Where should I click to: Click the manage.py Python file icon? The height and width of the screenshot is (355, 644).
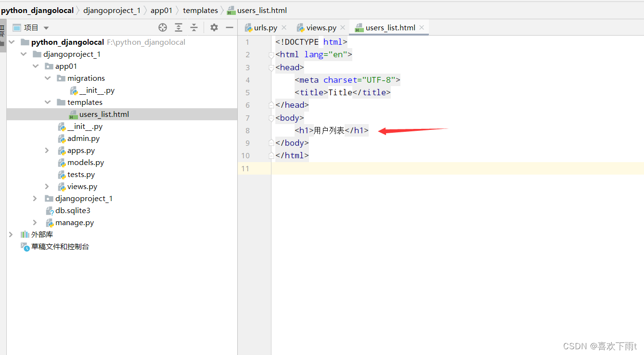[x=50, y=223]
